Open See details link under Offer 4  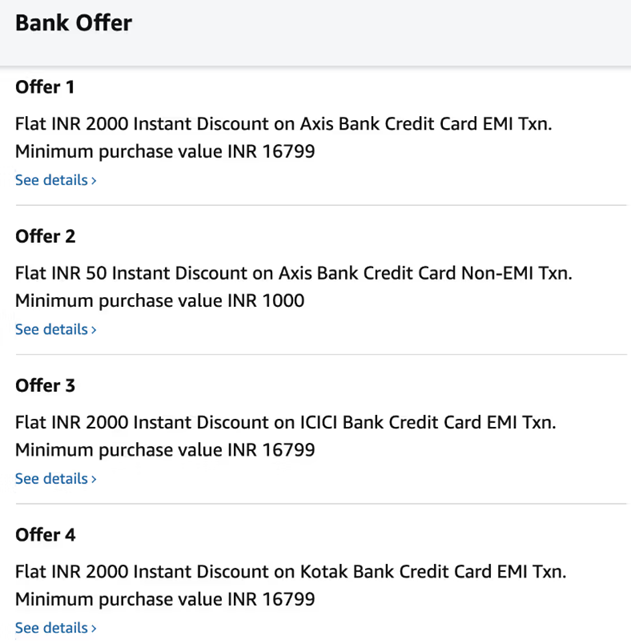coord(51,628)
